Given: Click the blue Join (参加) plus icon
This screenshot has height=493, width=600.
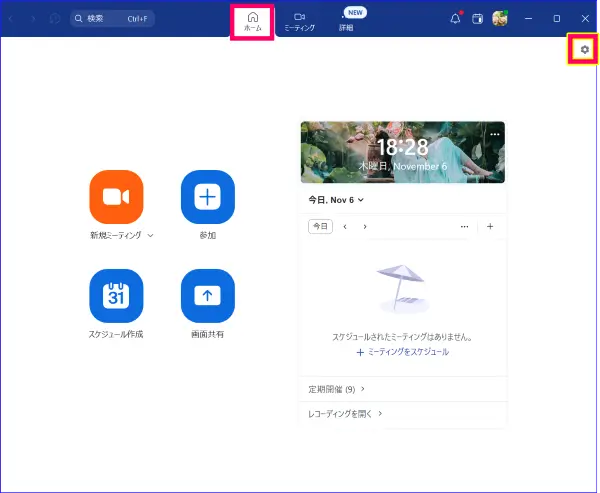Looking at the screenshot, I should [x=207, y=197].
